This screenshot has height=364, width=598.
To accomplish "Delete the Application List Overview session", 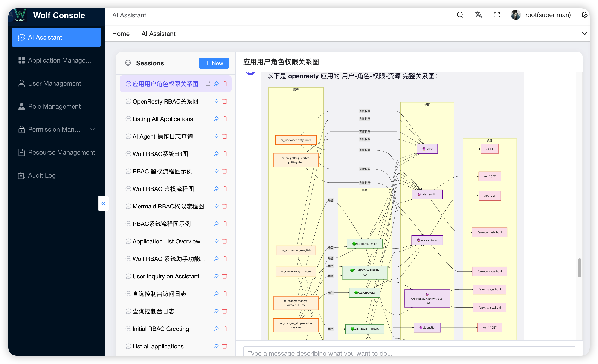I will coord(225,241).
